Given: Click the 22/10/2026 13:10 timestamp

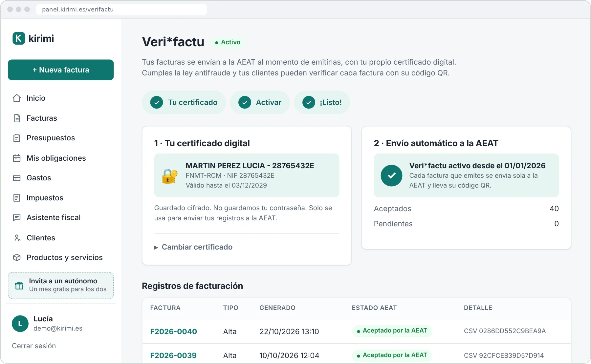Looking at the screenshot, I should click(x=289, y=332).
